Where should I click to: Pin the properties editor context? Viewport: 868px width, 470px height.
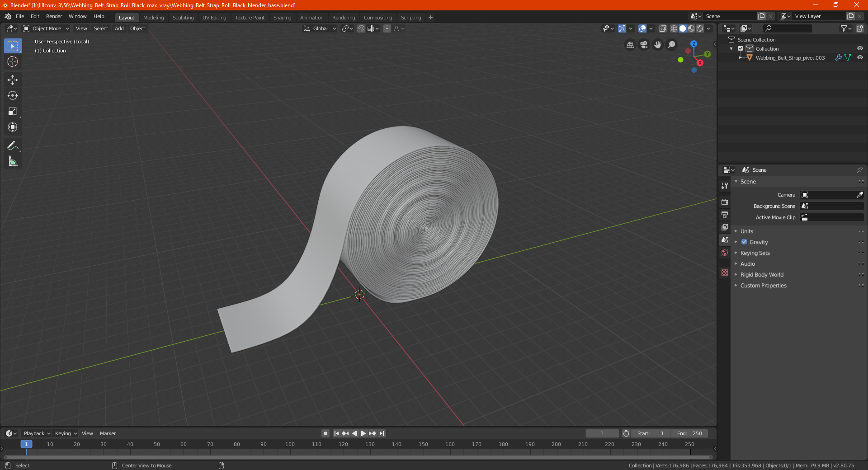pyautogui.click(x=859, y=170)
